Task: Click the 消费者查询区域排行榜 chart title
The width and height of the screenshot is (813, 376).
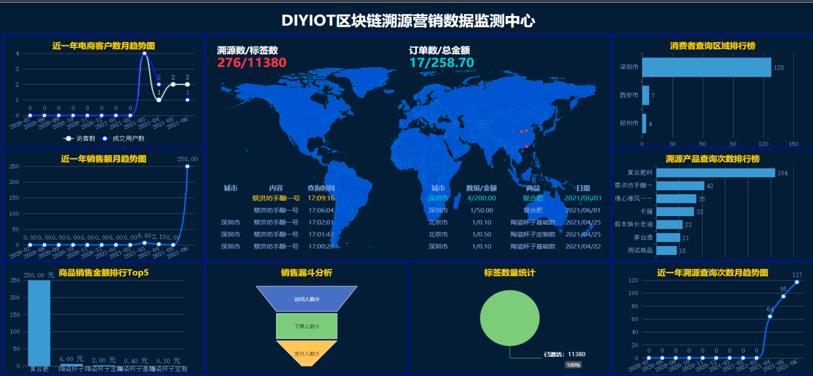Action: 712,46
